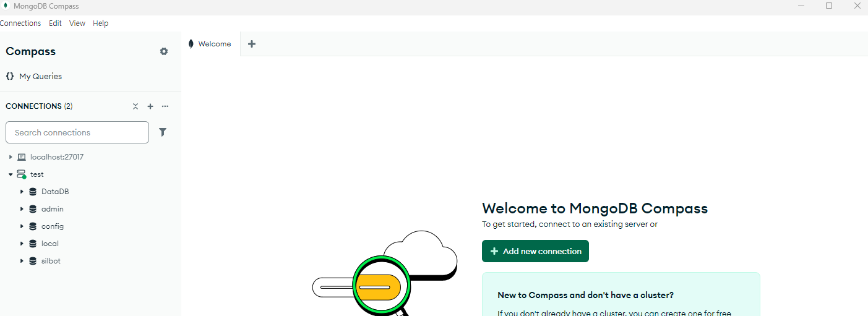The image size is (868, 316).
Task: Click the DataDB database icon
Action: click(33, 192)
